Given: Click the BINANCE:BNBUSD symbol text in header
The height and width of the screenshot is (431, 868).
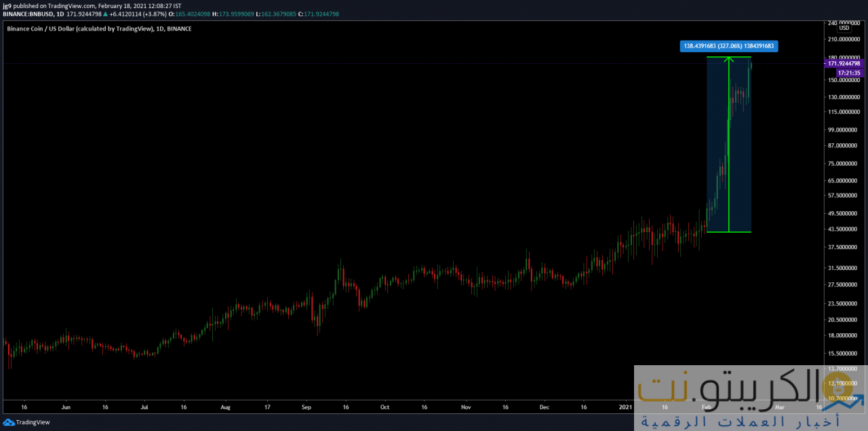Looking at the screenshot, I should tap(28, 14).
